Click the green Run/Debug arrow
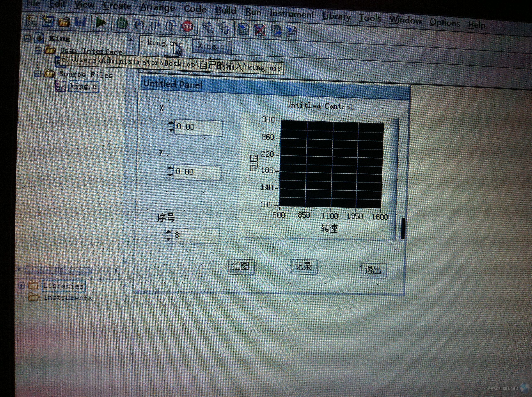This screenshot has height=397, width=532. (101, 23)
